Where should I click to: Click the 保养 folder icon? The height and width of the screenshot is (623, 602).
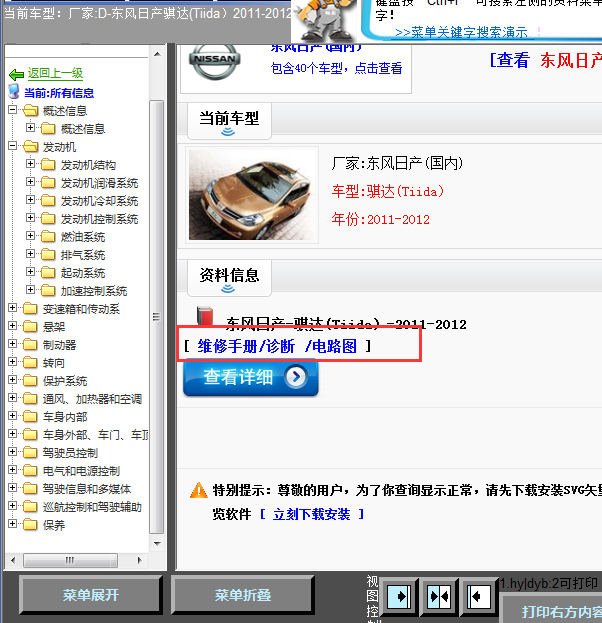coord(30,525)
